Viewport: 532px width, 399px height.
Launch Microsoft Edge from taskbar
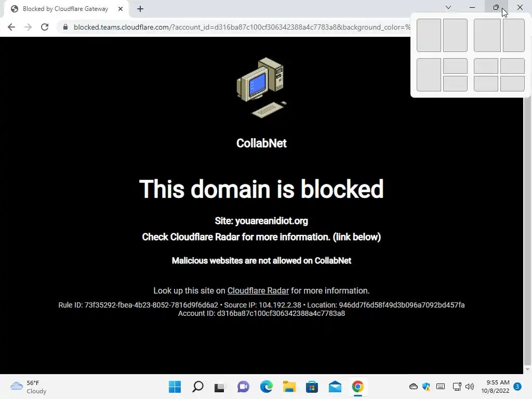267,387
